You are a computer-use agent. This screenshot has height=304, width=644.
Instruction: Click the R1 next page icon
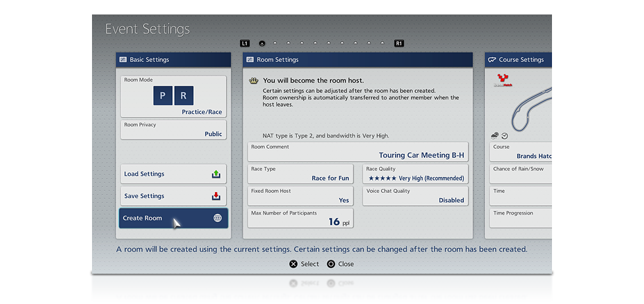tap(399, 43)
